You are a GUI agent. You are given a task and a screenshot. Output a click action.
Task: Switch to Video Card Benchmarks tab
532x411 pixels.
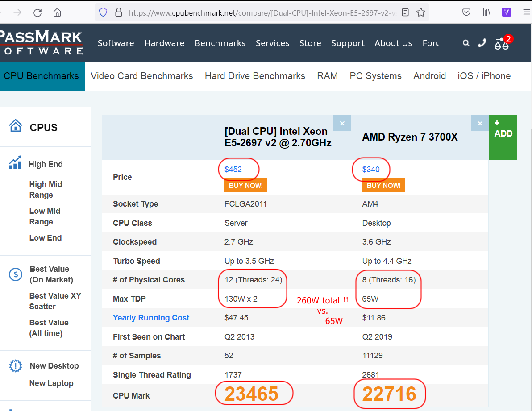142,76
